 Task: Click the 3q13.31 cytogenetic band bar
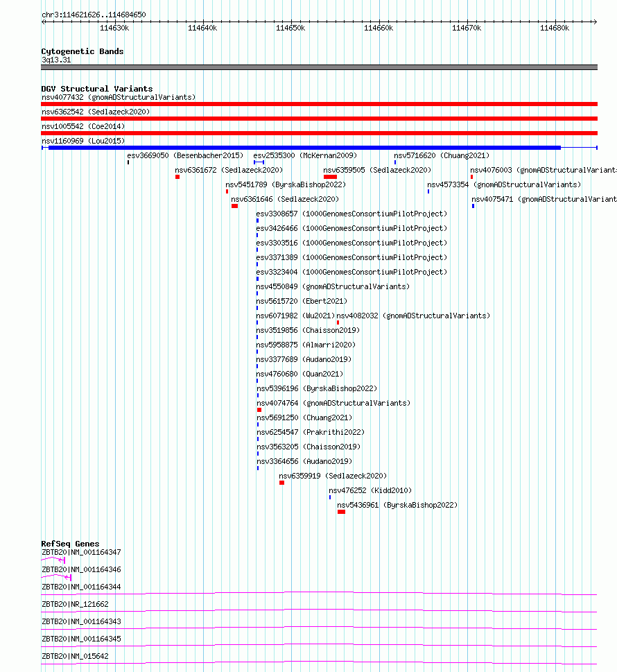319,67
